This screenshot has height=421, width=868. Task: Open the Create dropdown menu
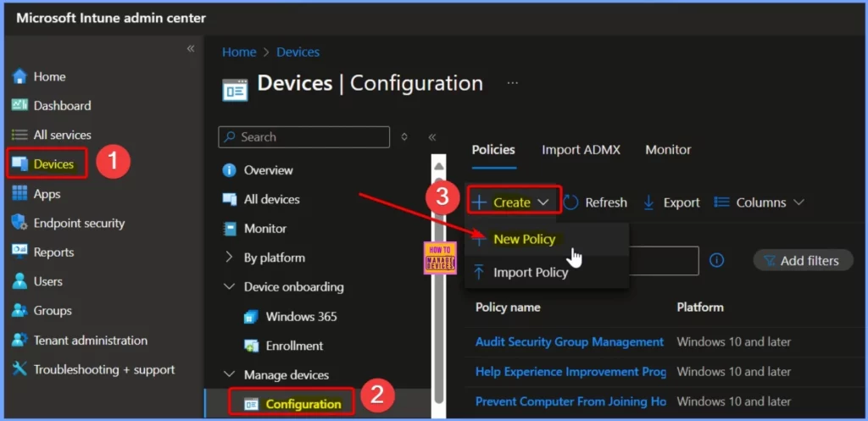coord(513,202)
